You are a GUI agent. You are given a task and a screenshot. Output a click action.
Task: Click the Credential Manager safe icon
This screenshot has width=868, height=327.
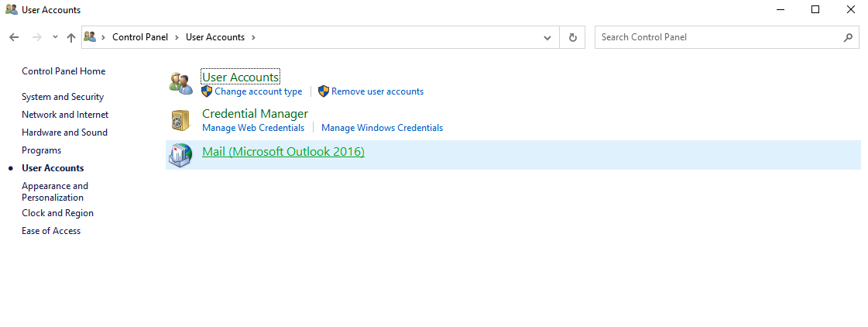click(180, 120)
